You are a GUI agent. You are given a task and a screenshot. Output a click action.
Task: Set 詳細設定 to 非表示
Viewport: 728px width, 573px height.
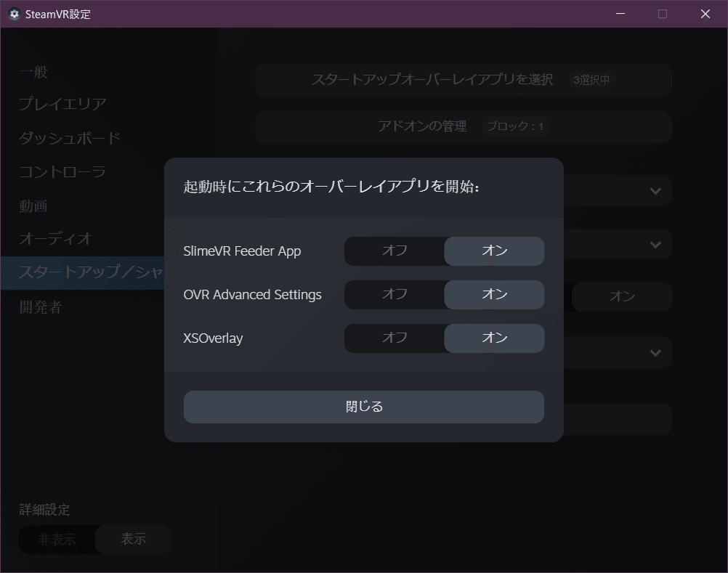[x=57, y=539]
